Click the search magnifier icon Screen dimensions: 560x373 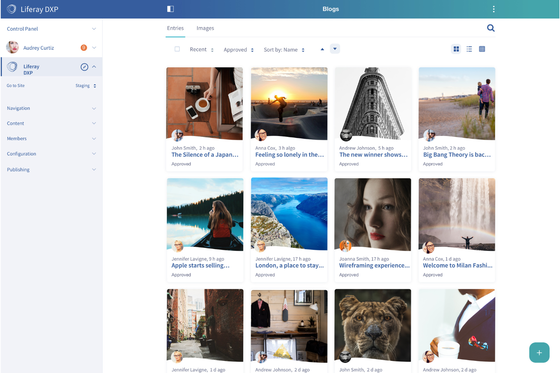coord(491,28)
